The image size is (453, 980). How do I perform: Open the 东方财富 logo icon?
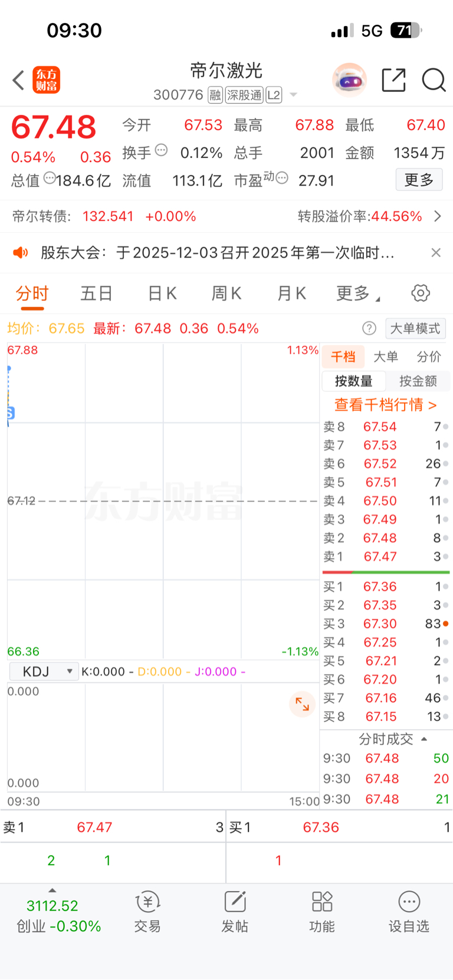(47, 80)
